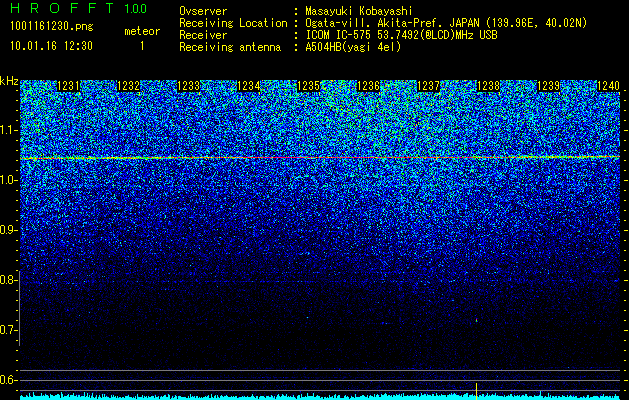Click the observer name Masayuki Kobayashi
This screenshot has width=629, height=400.
pos(359,11)
